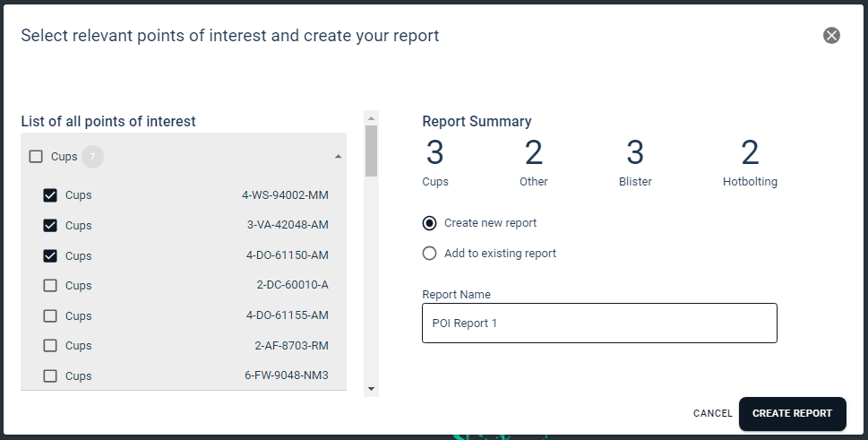This screenshot has width=868, height=440.
Task: Click the Blister count in Report Summary
Action: [x=635, y=154]
